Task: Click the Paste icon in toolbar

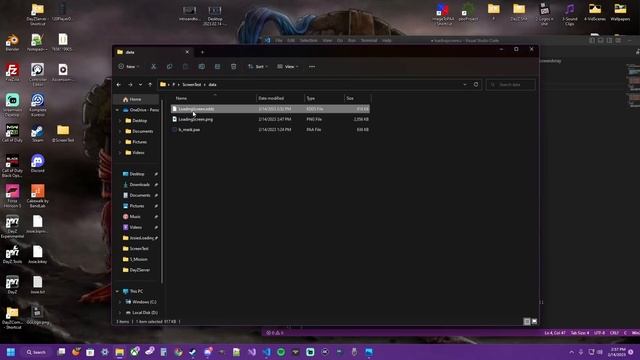Action: point(185,67)
